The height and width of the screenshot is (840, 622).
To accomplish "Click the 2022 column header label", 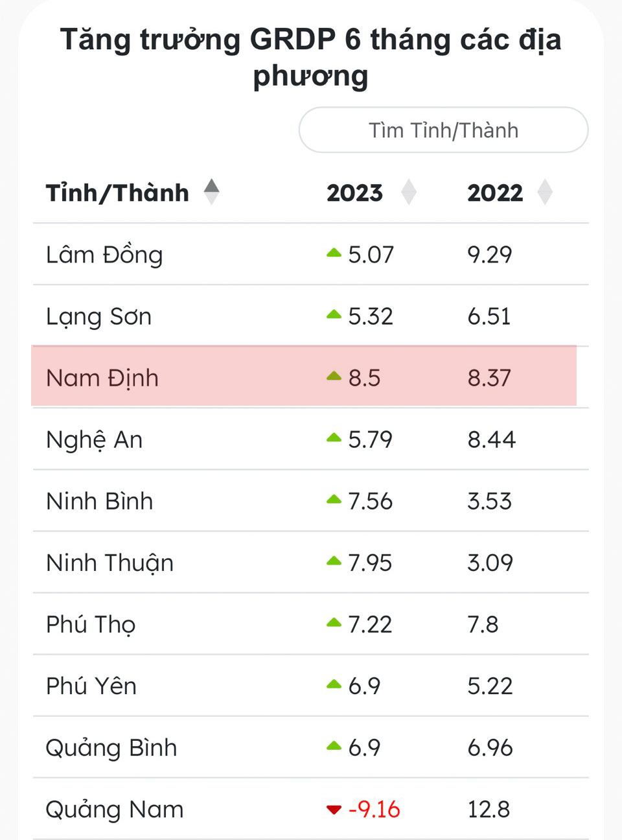I will (x=495, y=192).
